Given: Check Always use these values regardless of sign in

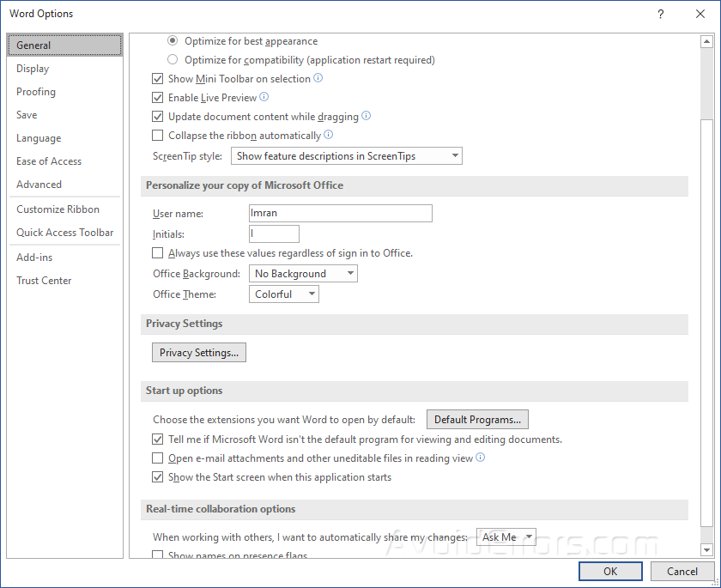Looking at the screenshot, I should coord(158,252).
